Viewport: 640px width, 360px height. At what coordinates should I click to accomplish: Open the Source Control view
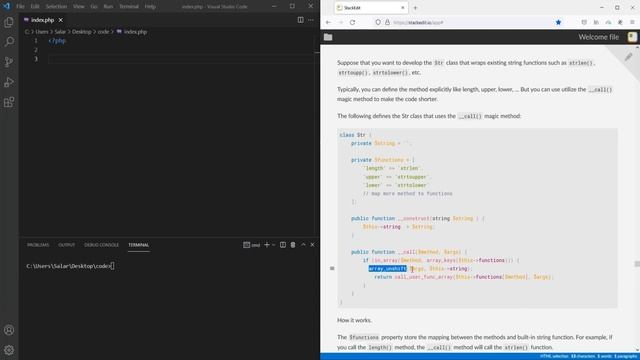pos(9,62)
